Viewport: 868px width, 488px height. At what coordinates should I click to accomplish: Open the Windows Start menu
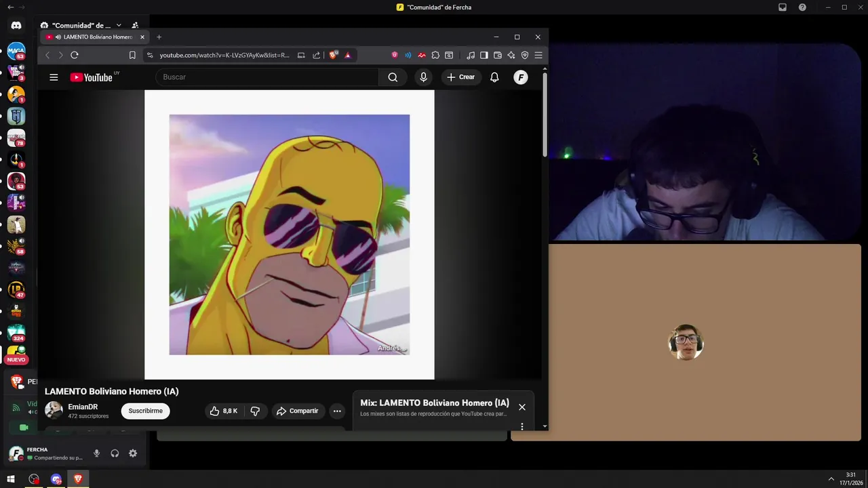[x=11, y=479]
